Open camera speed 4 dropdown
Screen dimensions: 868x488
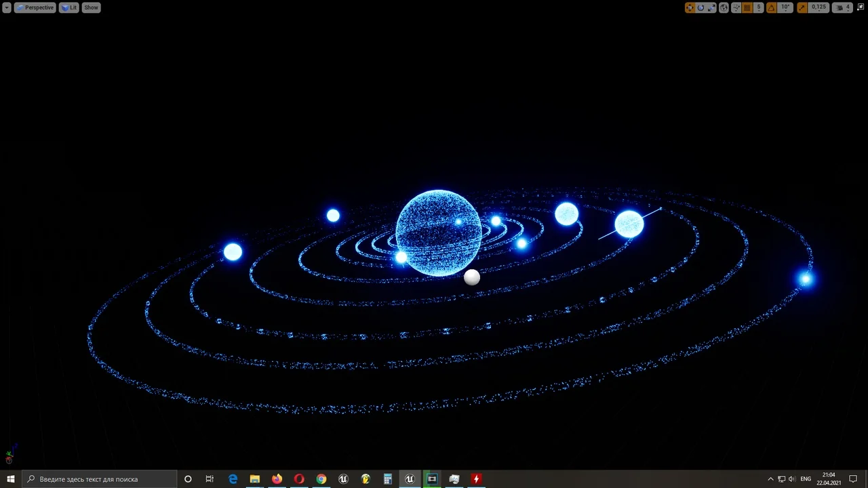843,7
